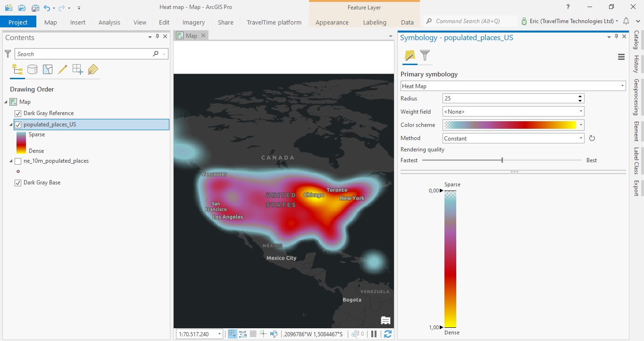Select the List By Data Source icon
The image size is (644, 341).
pyautogui.click(x=32, y=69)
